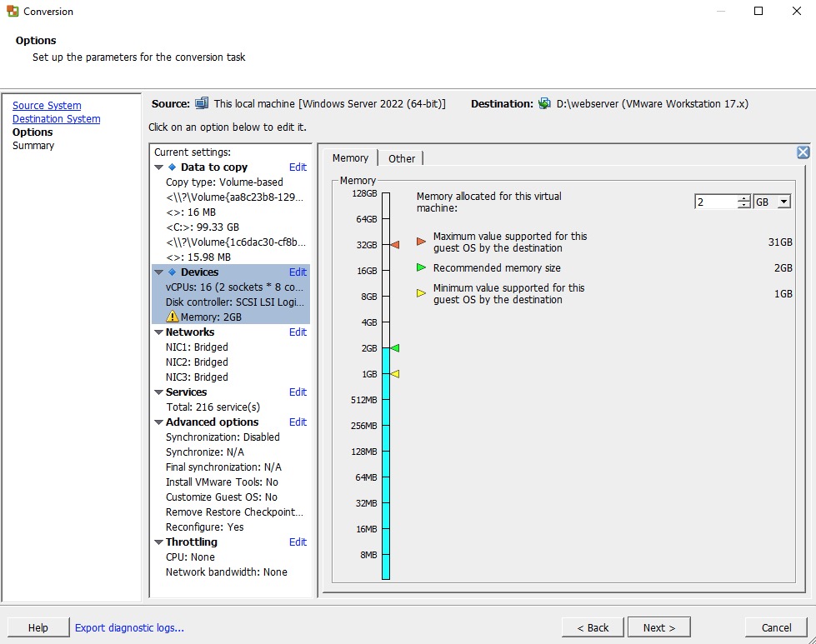Open the memory unit GB dropdown
816x644 pixels.
click(784, 202)
